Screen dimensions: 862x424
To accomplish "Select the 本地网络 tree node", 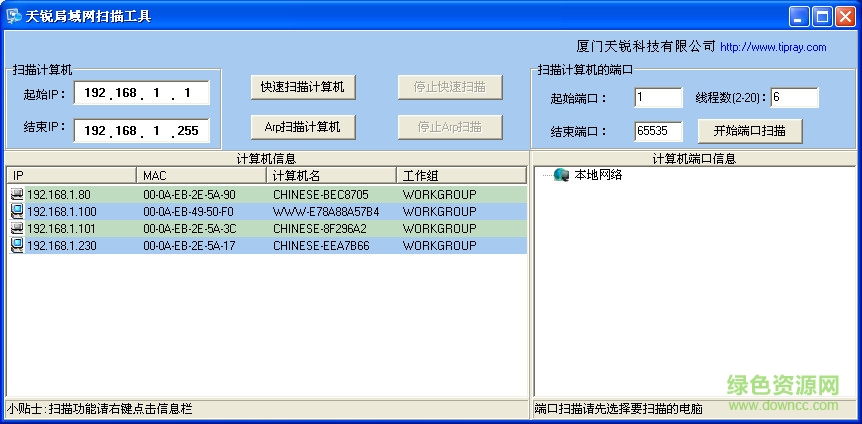I will [x=598, y=175].
